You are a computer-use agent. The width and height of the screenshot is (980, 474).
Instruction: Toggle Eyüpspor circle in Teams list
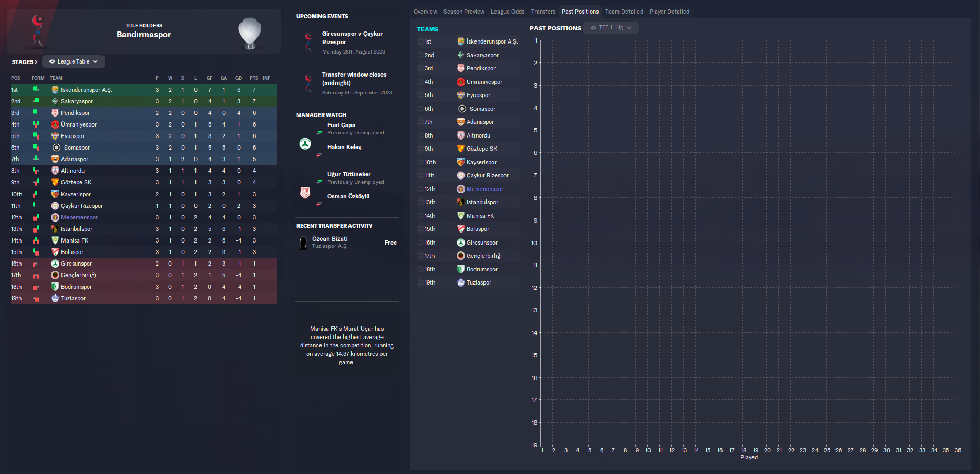click(x=420, y=95)
